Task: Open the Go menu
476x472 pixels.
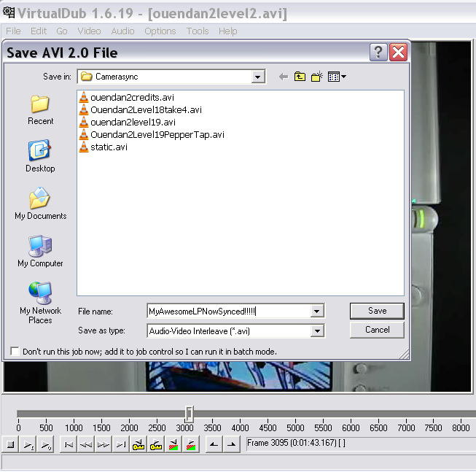Action: pyautogui.click(x=62, y=31)
